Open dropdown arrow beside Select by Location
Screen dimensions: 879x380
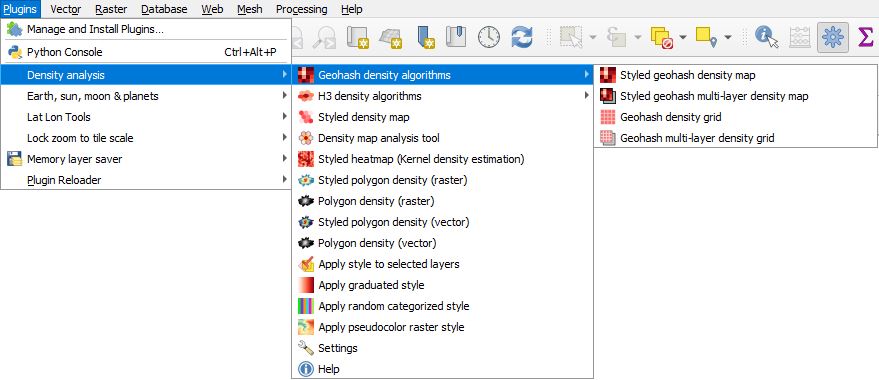tap(728, 38)
